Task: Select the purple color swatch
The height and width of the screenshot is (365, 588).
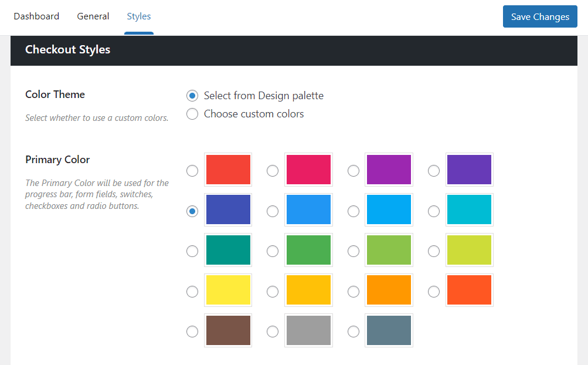Action: pos(389,170)
